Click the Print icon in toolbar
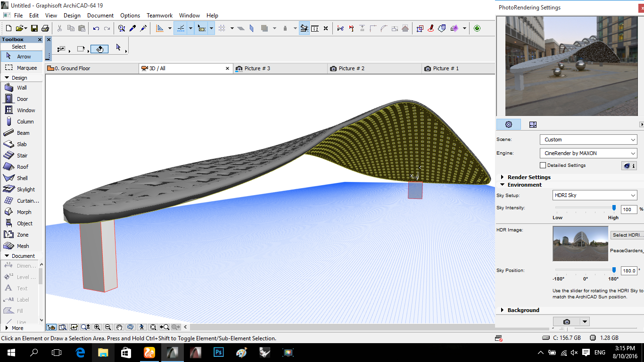The width and height of the screenshot is (644, 362). tap(45, 29)
